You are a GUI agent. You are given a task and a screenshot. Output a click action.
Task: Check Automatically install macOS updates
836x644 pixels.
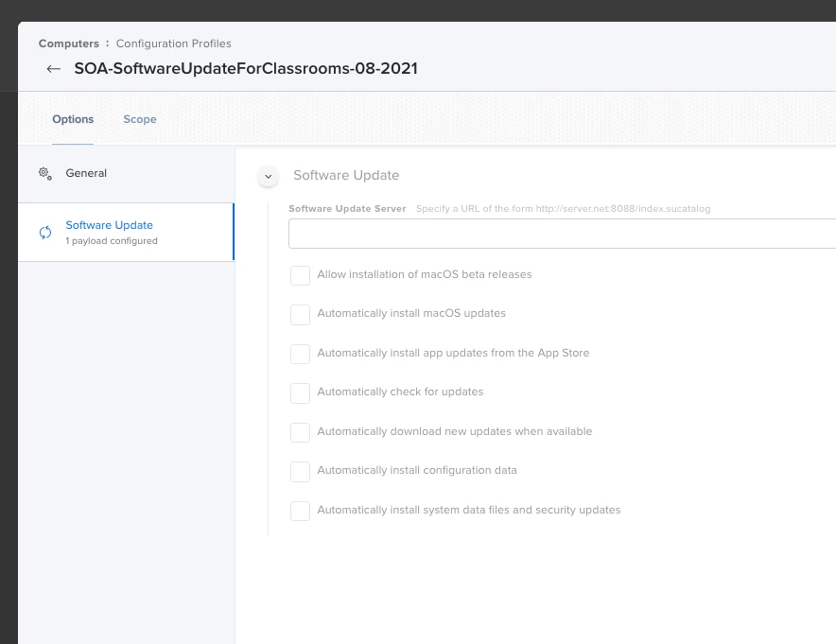point(300,315)
